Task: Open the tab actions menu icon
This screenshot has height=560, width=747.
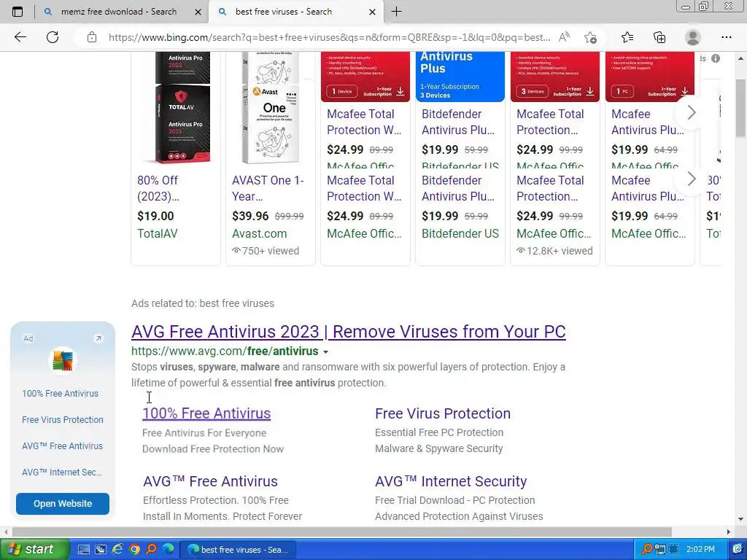Action: tap(18, 12)
